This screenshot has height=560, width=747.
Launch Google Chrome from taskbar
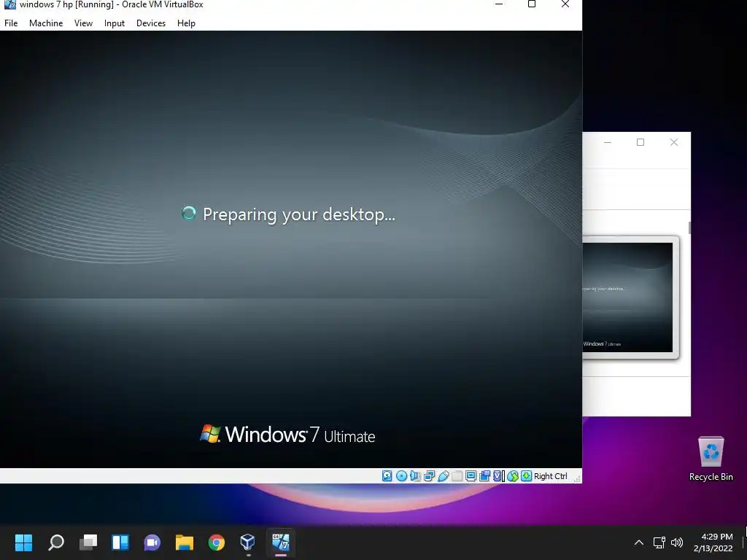pyautogui.click(x=217, y=542)
